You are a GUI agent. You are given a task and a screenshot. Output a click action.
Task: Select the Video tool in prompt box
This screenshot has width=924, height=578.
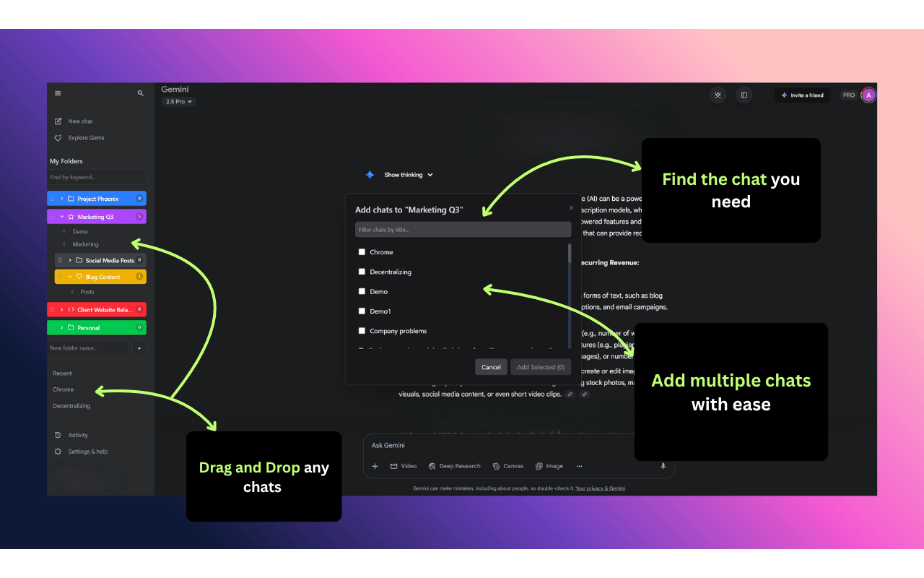coord(404,466)
